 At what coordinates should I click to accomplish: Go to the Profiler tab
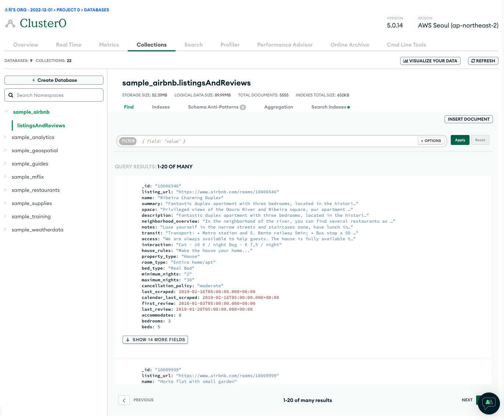230,45
